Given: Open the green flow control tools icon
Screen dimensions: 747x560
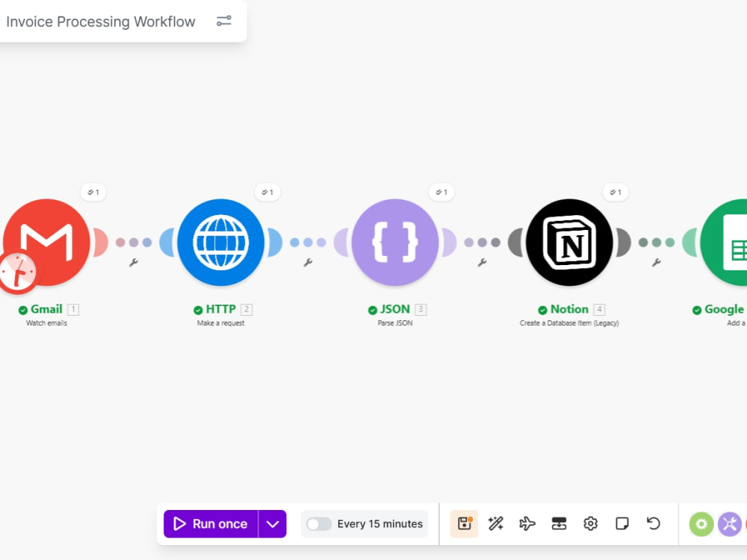Looking at the screenshot, I should (701, 524).
